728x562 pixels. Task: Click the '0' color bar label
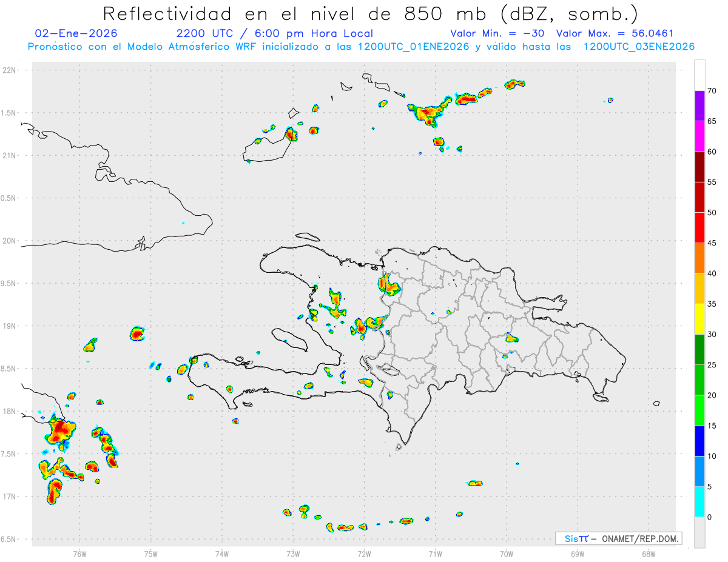[710, 517]
